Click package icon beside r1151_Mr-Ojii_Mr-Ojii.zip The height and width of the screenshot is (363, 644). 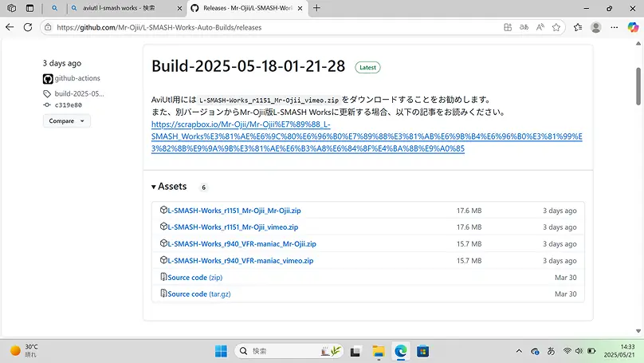(163, 210)
